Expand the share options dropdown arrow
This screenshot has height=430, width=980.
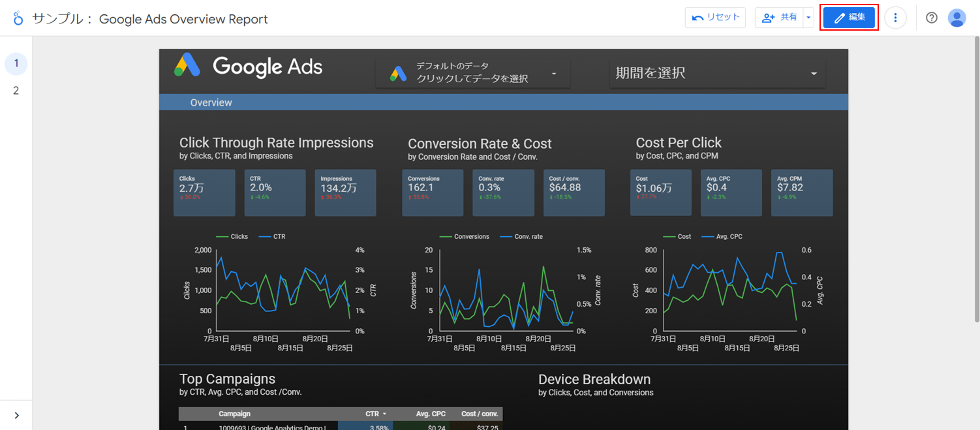point(808,18)
